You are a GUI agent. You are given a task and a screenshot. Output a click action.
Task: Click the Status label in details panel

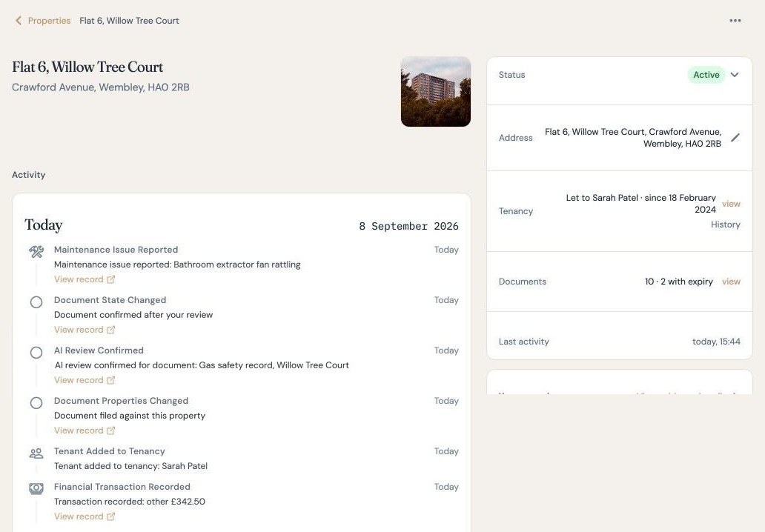click(x=511, y=75)
